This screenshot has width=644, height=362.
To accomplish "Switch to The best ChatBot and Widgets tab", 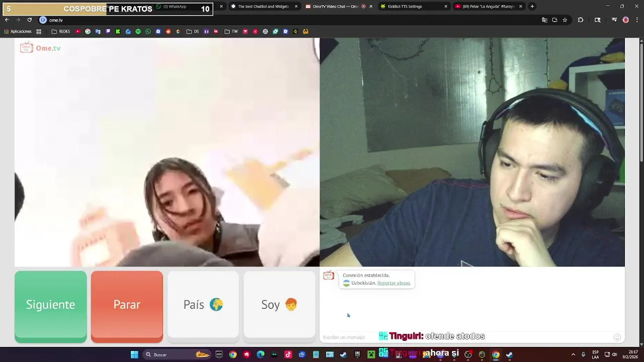I will click(x=263, y=7).
